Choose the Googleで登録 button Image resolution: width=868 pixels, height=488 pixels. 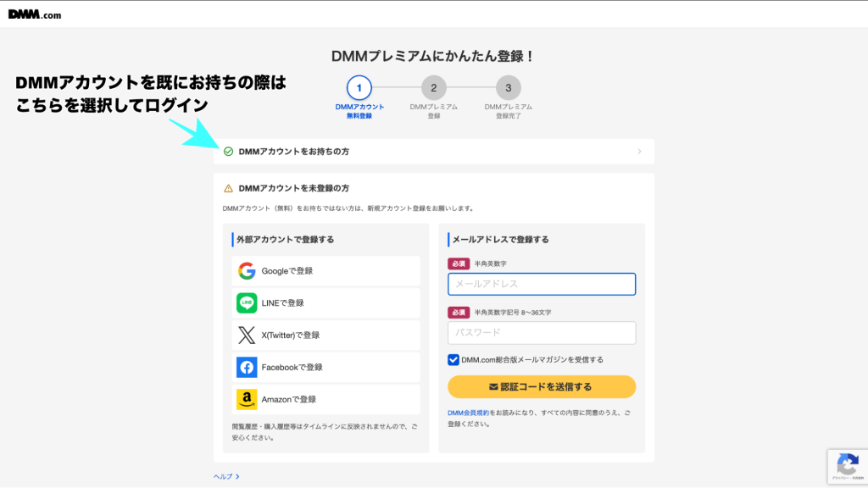pos(325,271)
